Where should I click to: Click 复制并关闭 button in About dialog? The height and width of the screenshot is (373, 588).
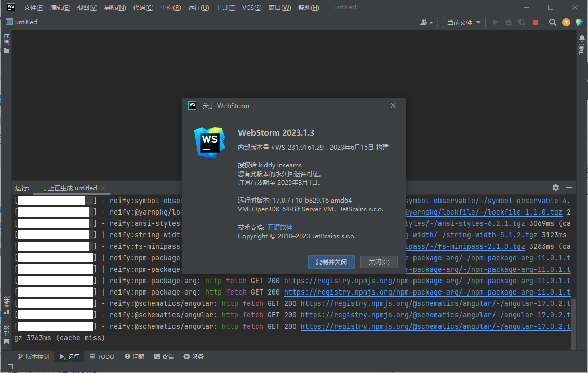[331, 262]
